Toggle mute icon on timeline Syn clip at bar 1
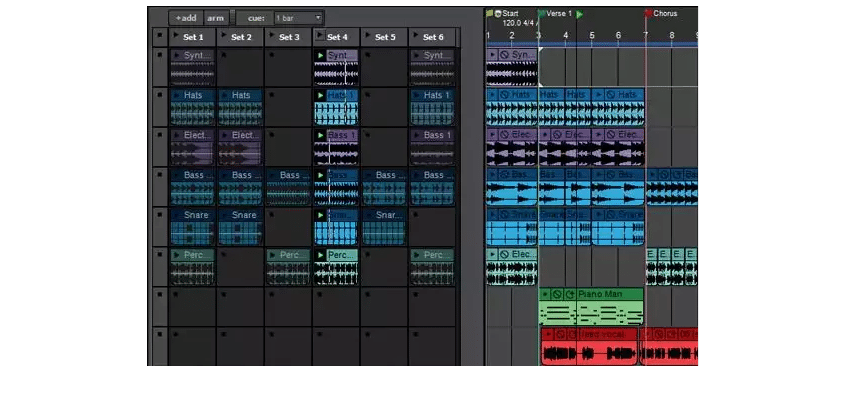This screenshot has width=854, height=393. 504,54
